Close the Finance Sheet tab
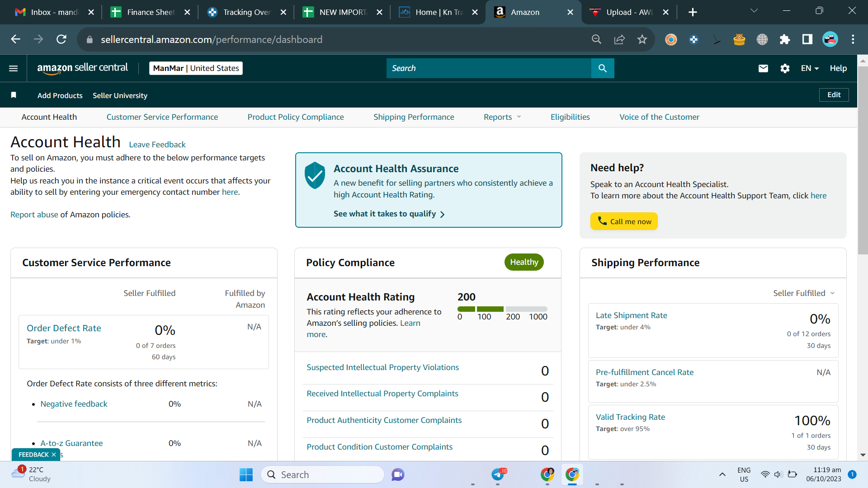This screenshot has width=868, height=488. click(187, 12)
